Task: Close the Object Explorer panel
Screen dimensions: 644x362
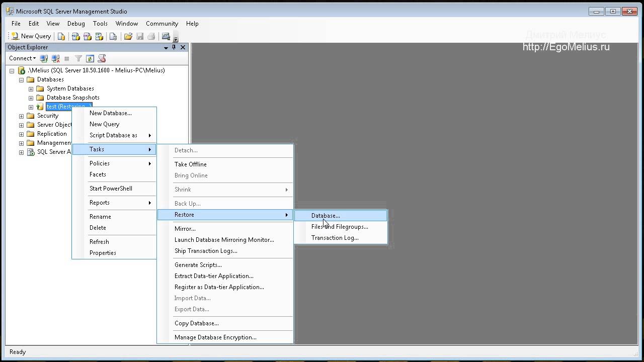Action: click(x=183, y=47)
